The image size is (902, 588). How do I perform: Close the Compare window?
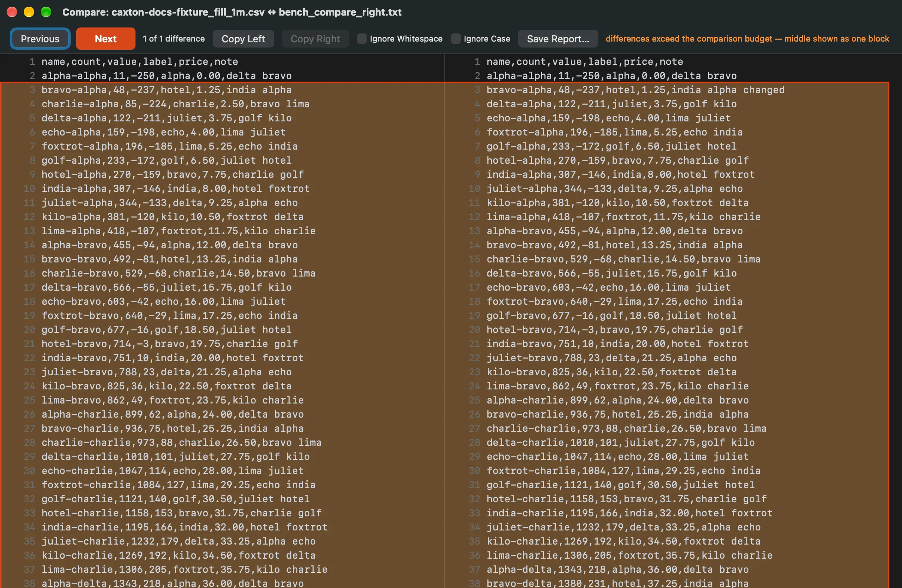[12, 12]
